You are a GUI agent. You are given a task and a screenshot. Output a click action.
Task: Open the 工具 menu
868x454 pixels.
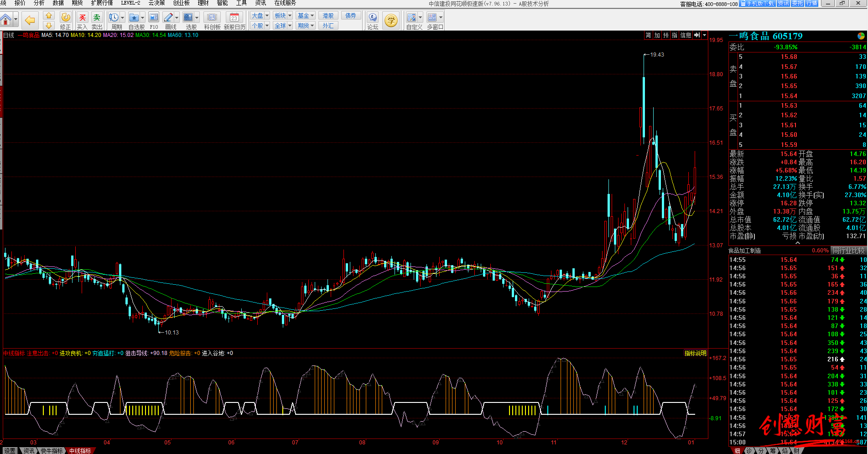[241, 3]
